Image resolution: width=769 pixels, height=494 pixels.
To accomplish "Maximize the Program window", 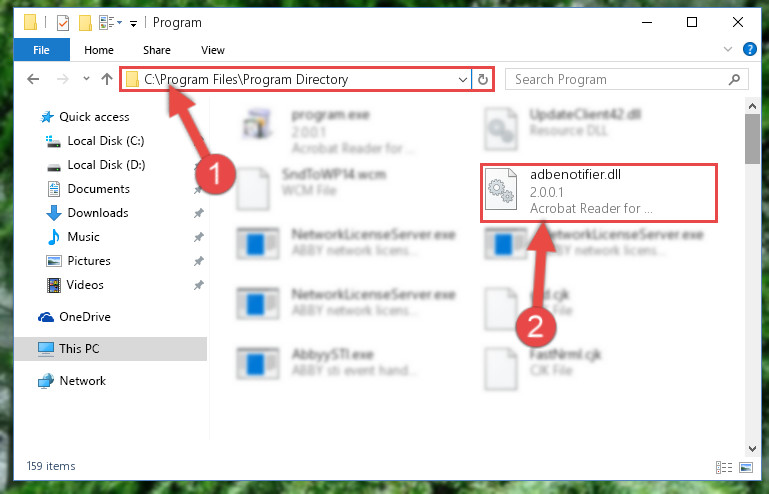I will coord(692,23).
